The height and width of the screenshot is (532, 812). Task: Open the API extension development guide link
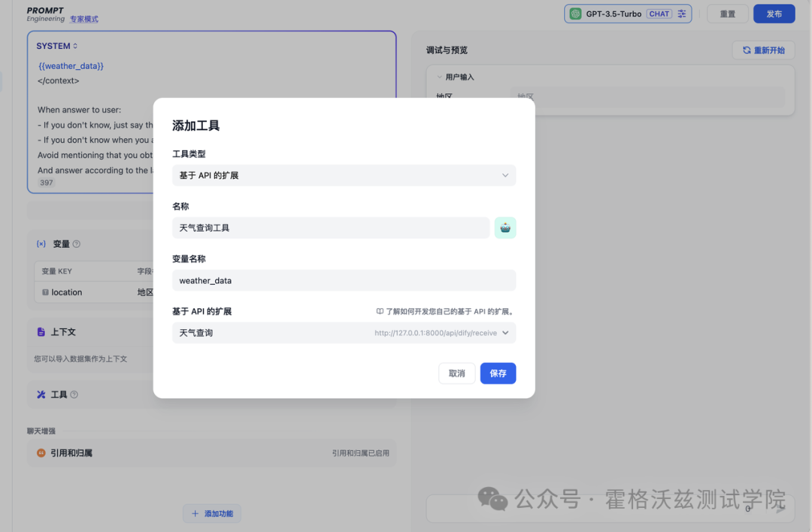tap(447, 310)
